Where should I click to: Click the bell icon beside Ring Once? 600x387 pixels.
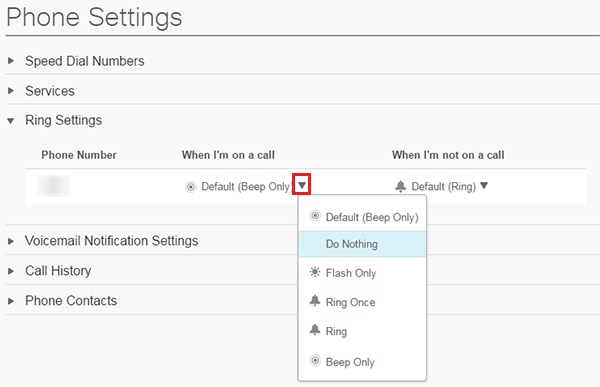pos(315,301)
